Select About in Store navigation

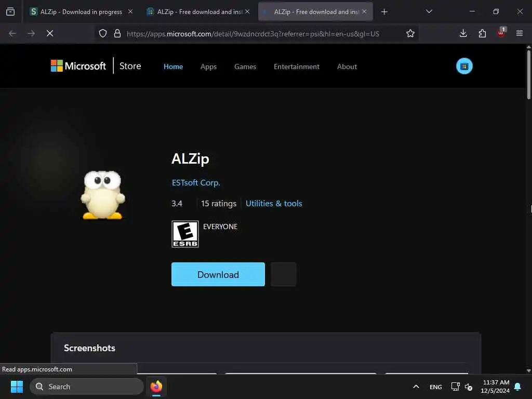pyautogui.click(x=347, y=66)
